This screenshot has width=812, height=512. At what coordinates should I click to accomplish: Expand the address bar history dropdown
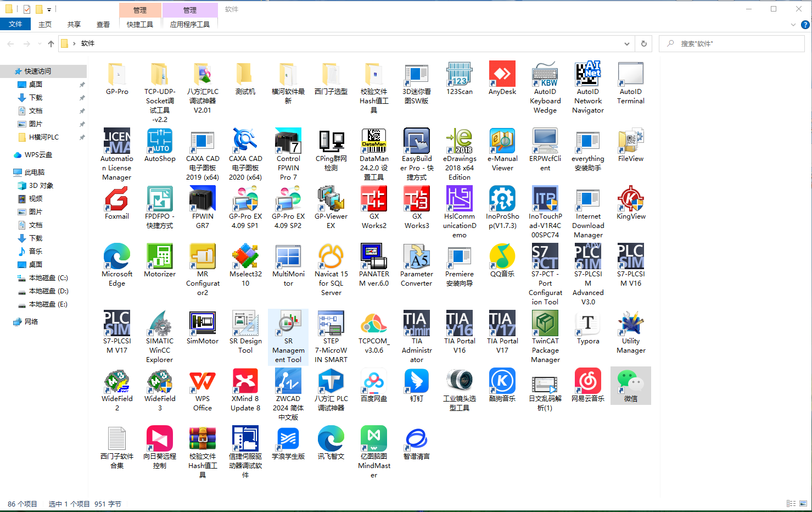tap(626, 44)
